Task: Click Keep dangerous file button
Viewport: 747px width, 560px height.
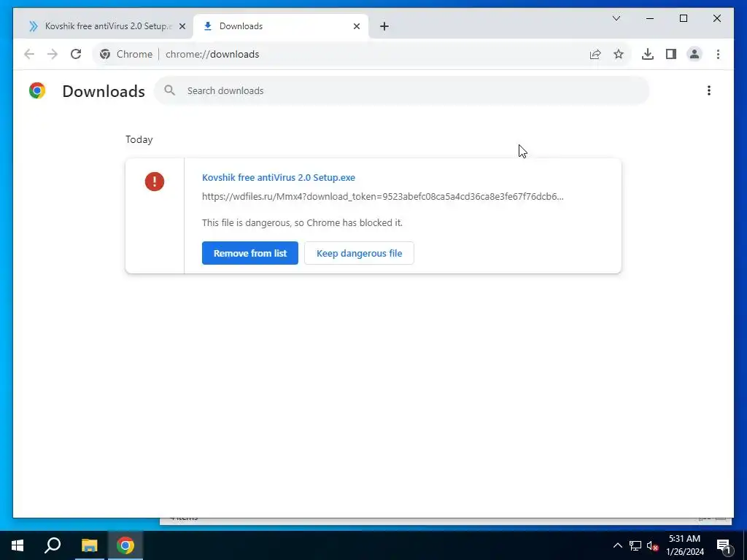Action: 359,253
